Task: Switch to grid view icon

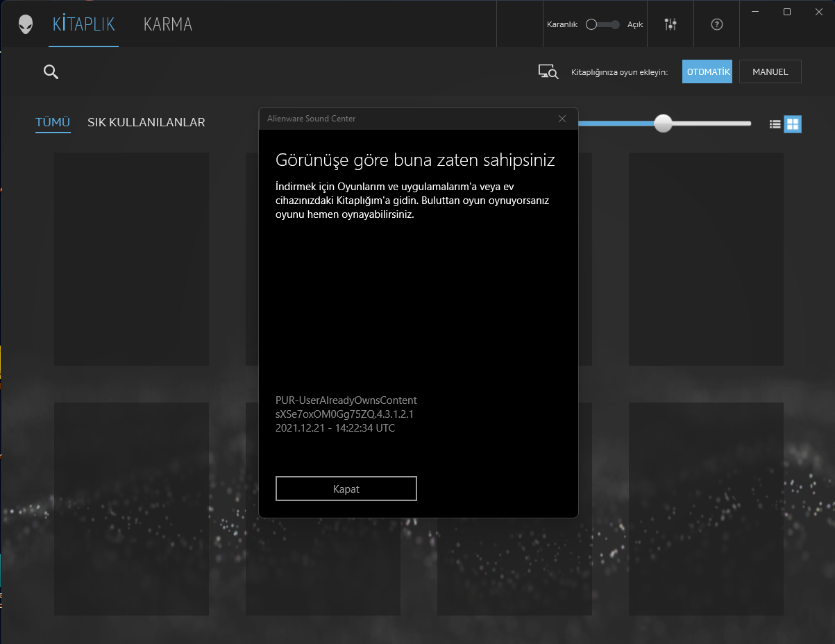Action: pyautogui.click(x=793, y=124)
